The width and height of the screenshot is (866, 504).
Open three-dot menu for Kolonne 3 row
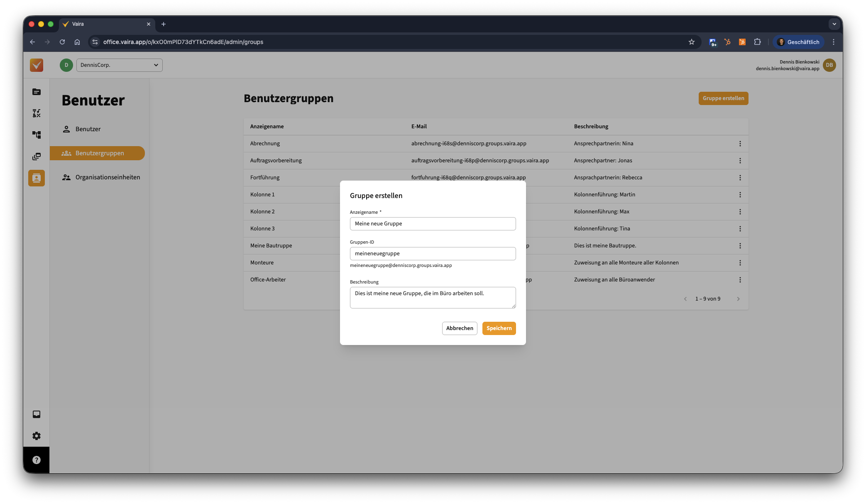pyautogui.click(x=740, y=229)
